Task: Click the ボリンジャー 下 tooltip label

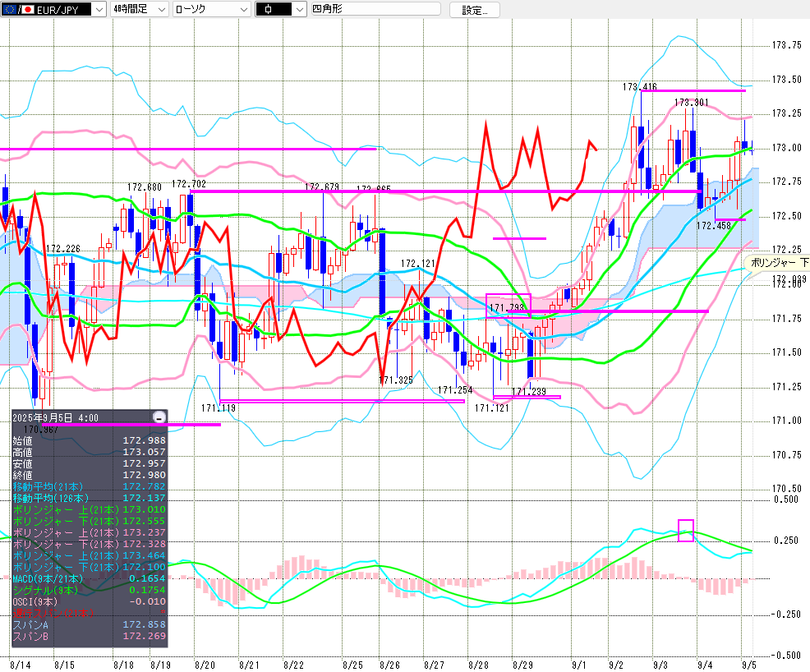Action: click(779, 263)
